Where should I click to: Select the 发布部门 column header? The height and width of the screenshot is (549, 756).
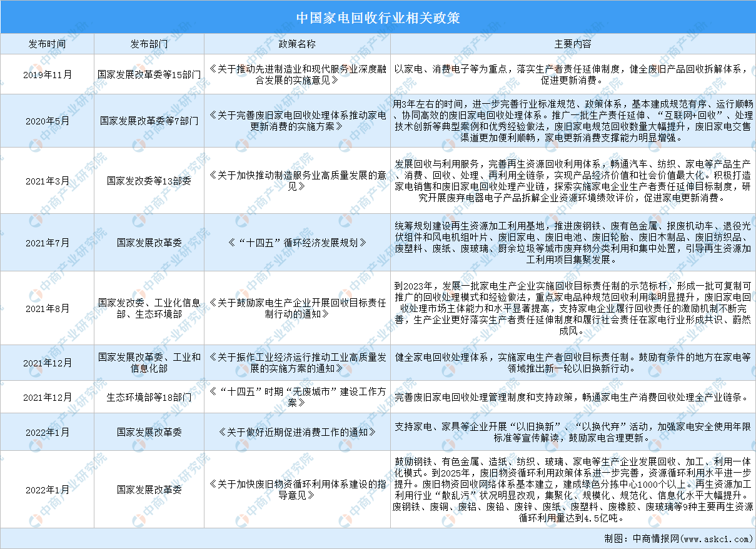(x=149, y=44)
